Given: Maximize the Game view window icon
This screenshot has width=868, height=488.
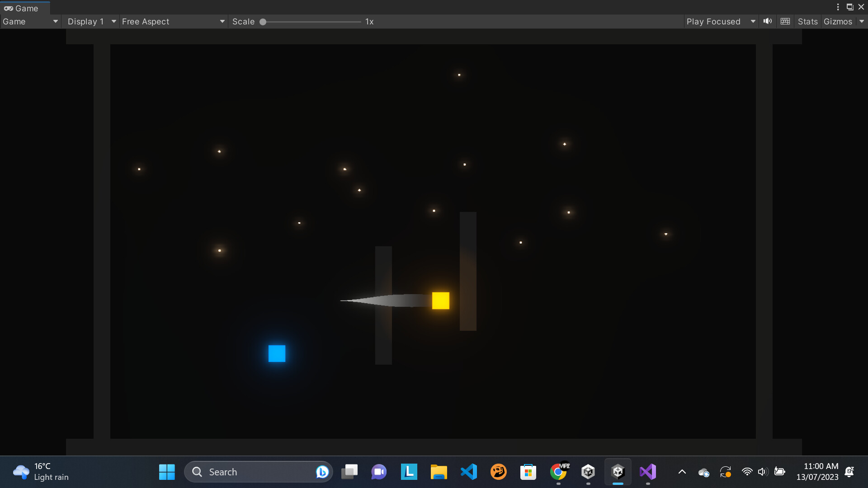Looking at the screenshot, I should (850, 7).
